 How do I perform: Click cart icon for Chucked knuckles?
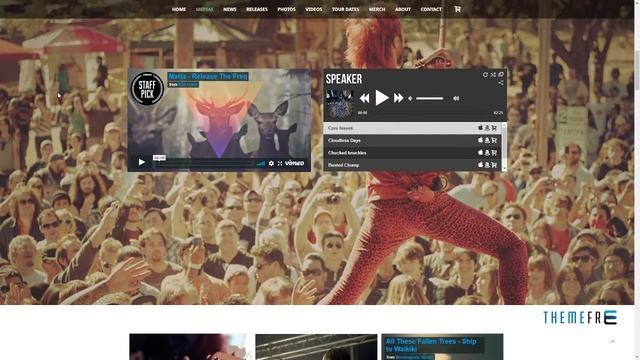click(x=494, y=153)
